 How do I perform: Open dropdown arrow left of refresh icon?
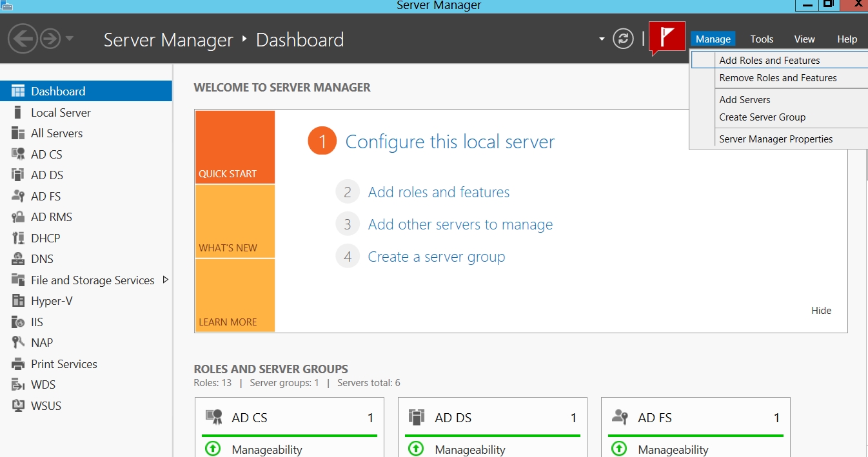pos(602,39)
